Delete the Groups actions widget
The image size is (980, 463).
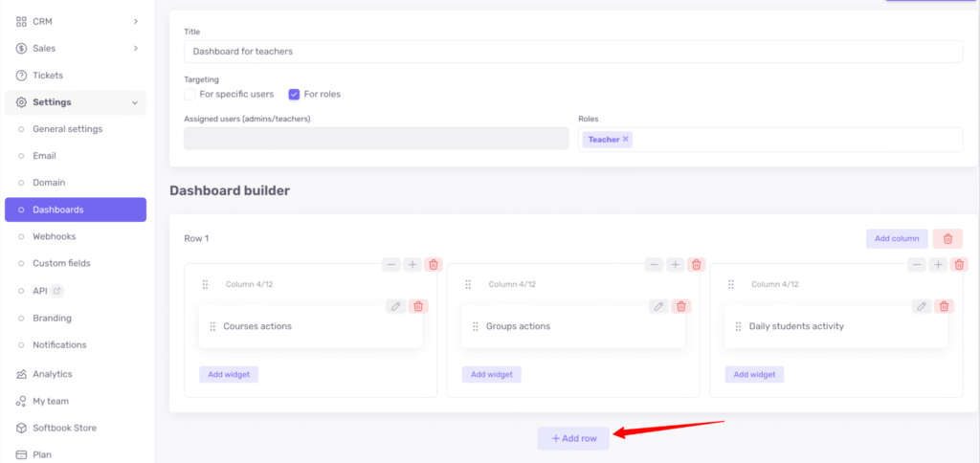(x=680, y=306)
